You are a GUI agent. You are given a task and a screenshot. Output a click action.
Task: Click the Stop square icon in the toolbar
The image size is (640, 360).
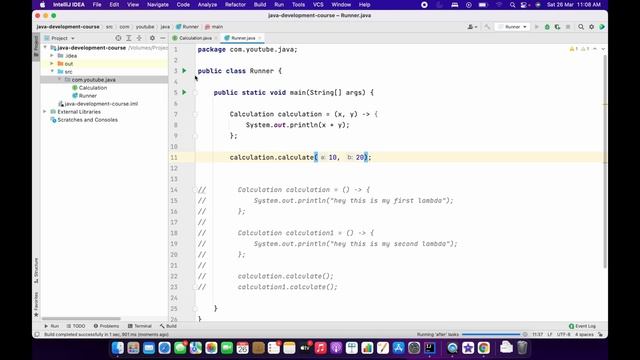(568, 27)
